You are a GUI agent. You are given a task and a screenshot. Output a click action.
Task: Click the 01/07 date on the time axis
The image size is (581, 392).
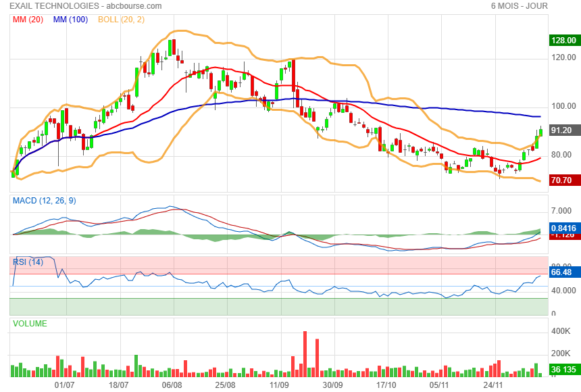[x=64, y=385]
